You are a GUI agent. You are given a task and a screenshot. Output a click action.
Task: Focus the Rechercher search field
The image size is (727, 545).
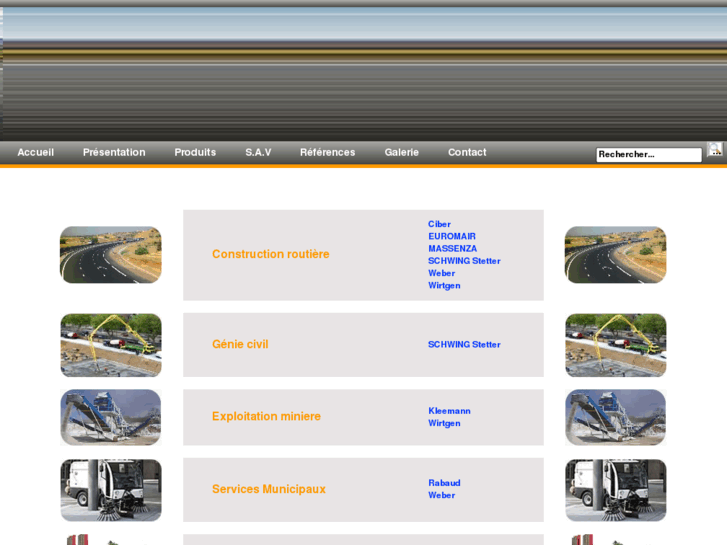point(649,154)
